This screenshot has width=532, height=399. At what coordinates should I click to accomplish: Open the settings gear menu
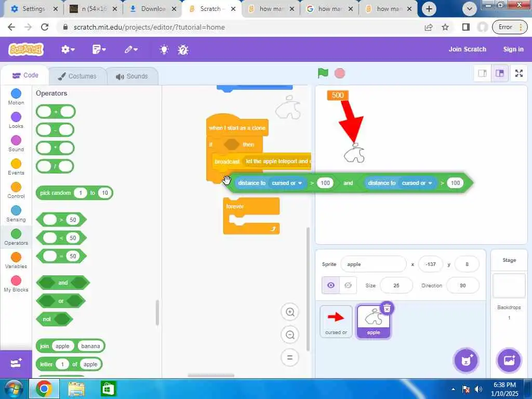point(68,49)
